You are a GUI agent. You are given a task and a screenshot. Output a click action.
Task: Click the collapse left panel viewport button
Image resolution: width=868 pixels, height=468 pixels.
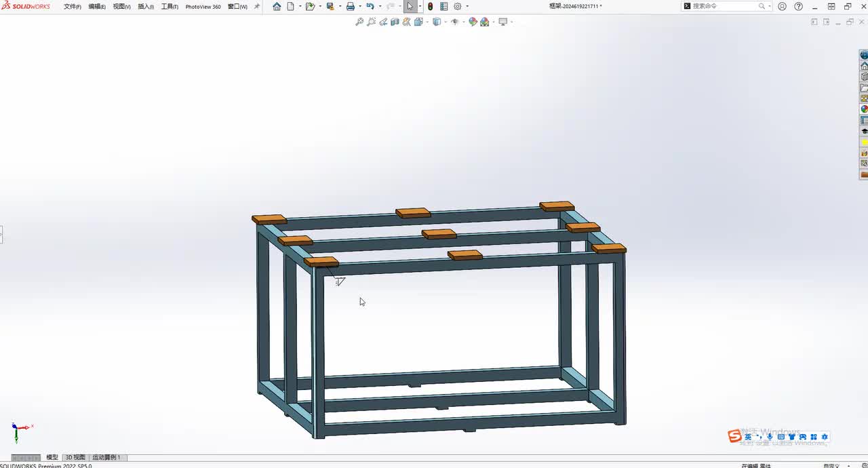pyautogui.click(x=814, y=22)
